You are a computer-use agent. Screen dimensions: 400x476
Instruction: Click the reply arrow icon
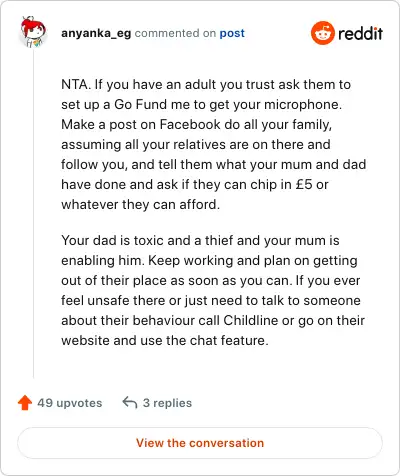(x=130, y=403)
